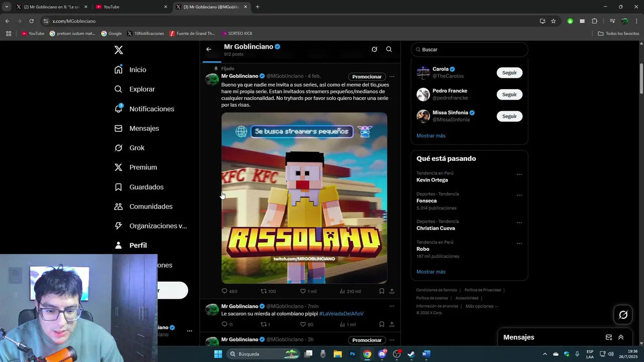
Task: Like the 7min post with 80 likes
Action: pos(307,325)
